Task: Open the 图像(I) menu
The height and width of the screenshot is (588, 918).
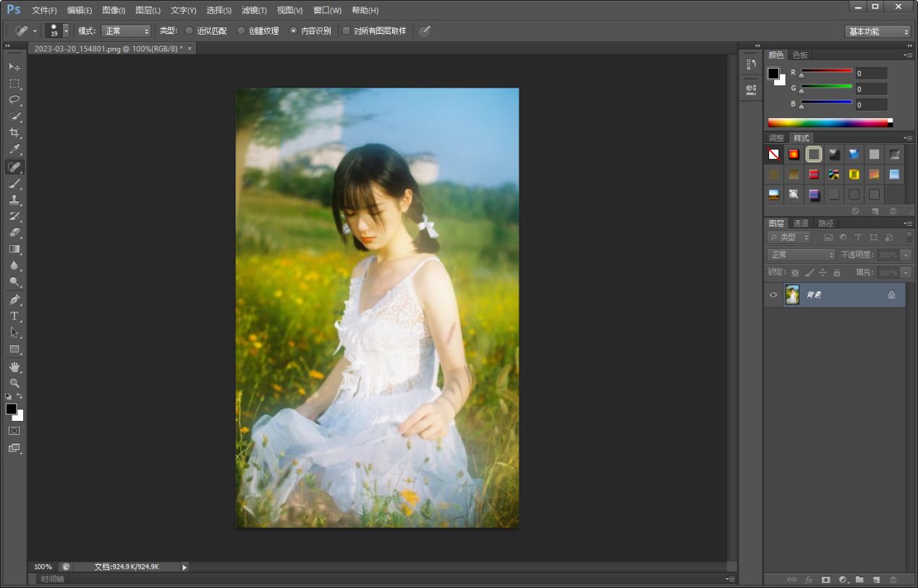Action: (x=114, y=10)
